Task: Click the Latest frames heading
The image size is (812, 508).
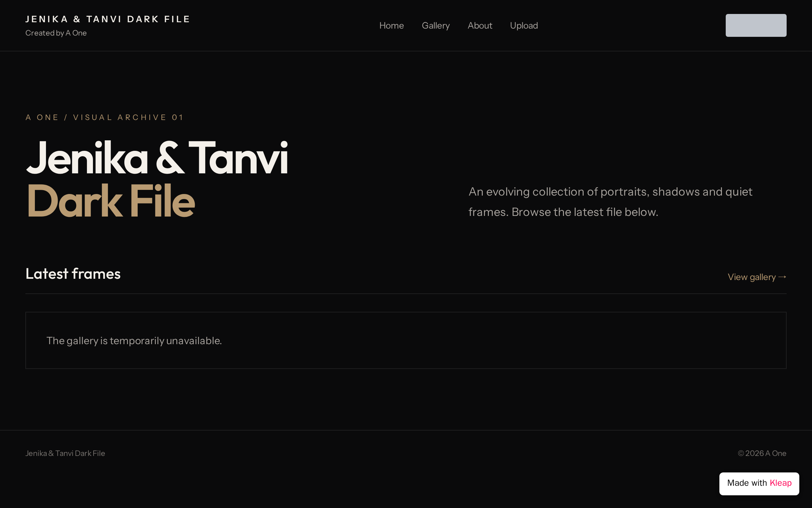Action: pyautogui.click(x=73, y=273)
